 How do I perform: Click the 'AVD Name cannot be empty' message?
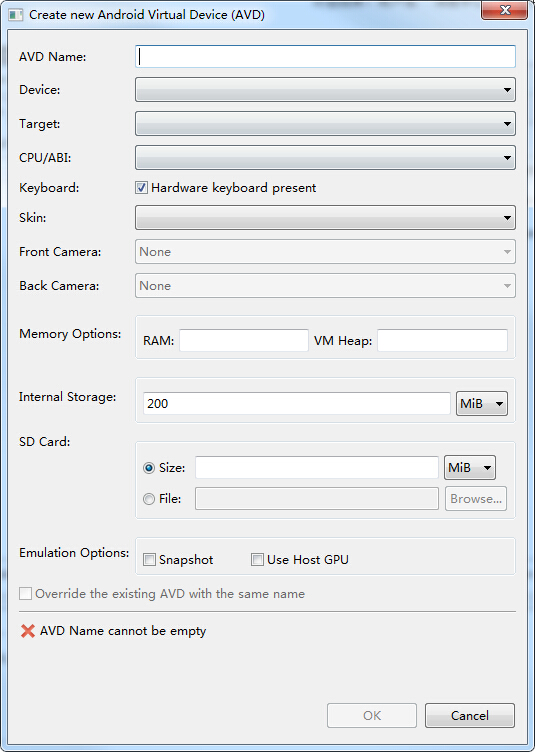(123, 631)
